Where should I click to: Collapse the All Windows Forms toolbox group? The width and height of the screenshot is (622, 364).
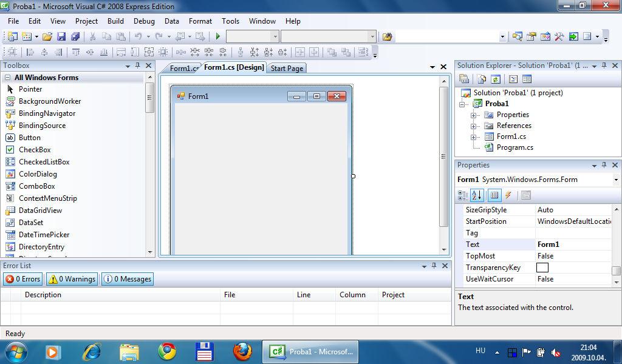[x=7, y=78]
